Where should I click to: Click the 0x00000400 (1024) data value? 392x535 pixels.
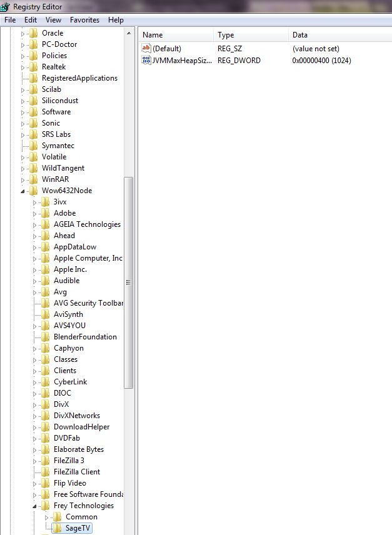(321, 61)
